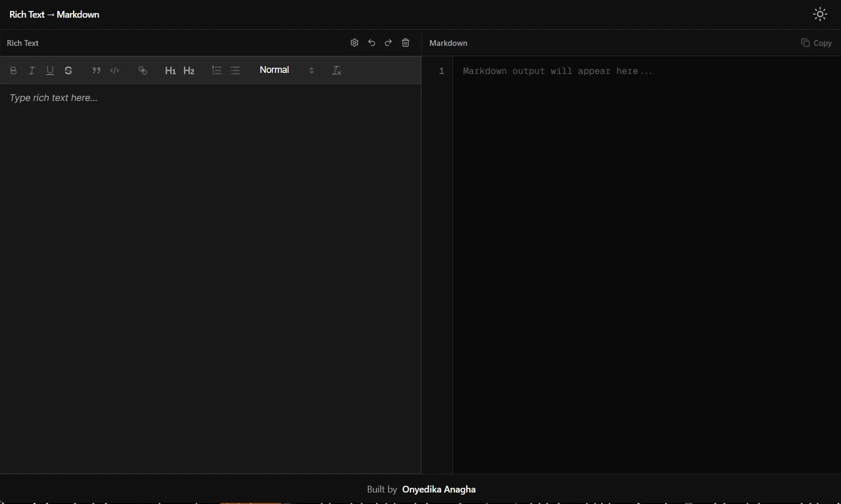Screen dimensions: 841x504
Task: Apply Heading 1 style
Action: coord(170,70)
